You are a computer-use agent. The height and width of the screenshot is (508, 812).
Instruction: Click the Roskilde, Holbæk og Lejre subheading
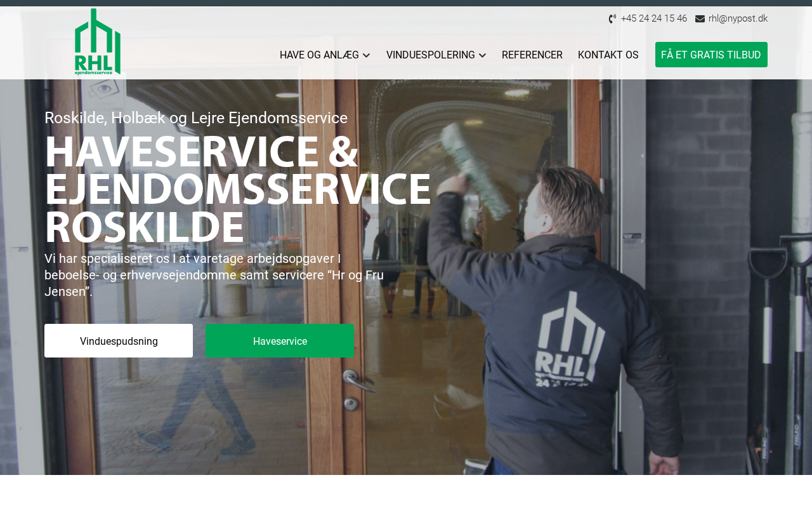pyautogui.click(x=196, y=118)
